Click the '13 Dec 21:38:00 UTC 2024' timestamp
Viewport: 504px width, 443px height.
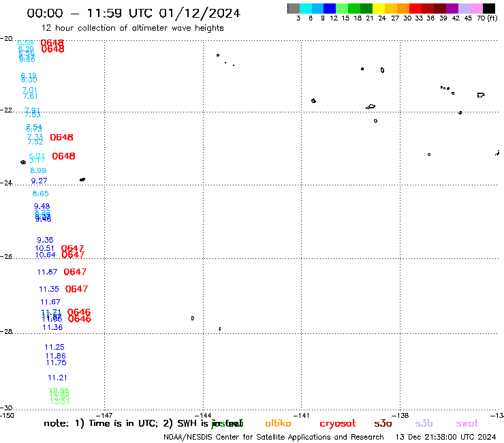click(x=446, y=437)
